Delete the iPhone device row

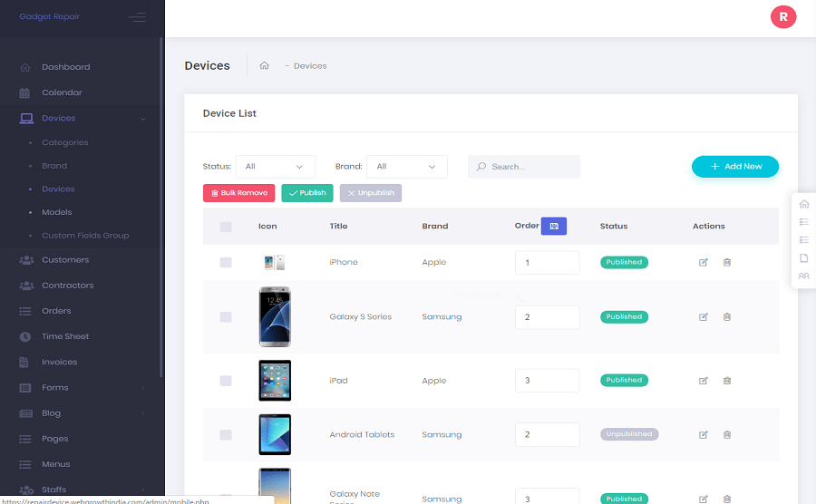[x=727, y=262]
